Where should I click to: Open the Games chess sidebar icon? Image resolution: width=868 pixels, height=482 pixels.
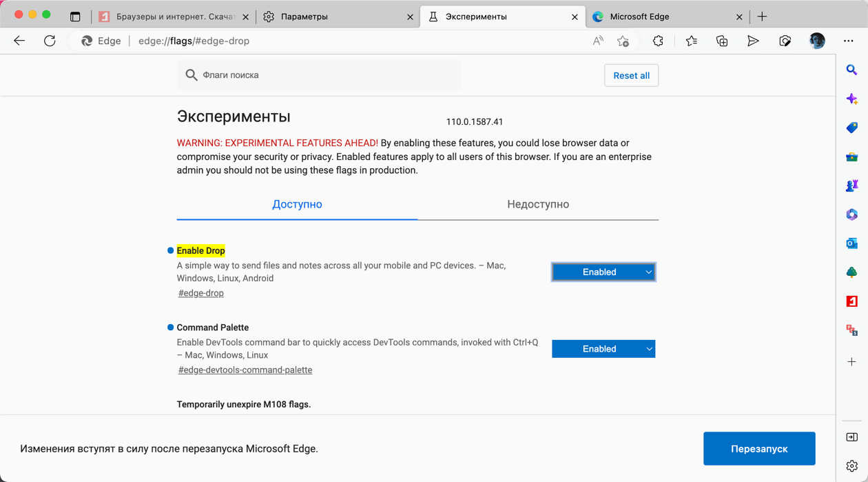click(x=851, y=185)
